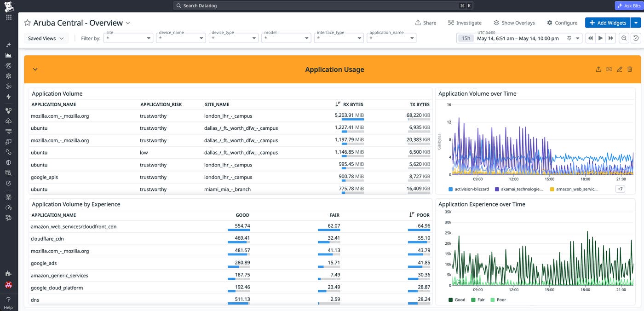Open the hexagon cluster sidebar icon
This screenshot has height=311, width=644.
[x=9, y=110]
